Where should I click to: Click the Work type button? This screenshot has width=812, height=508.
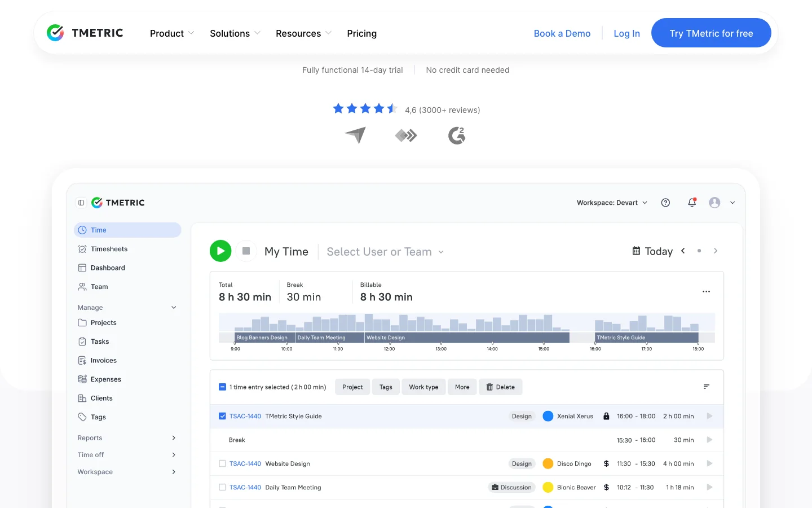423,387
